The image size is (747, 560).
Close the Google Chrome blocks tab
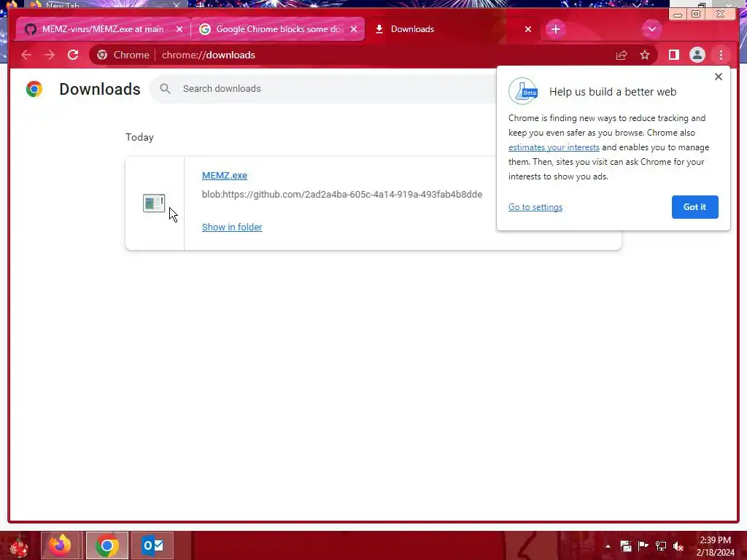(x=354, y=29)
